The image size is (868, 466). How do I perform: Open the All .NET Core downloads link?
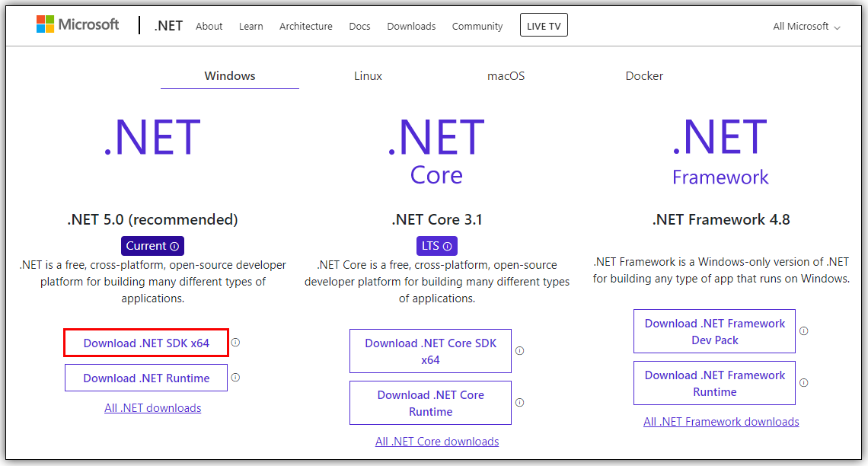coord(437,442)
